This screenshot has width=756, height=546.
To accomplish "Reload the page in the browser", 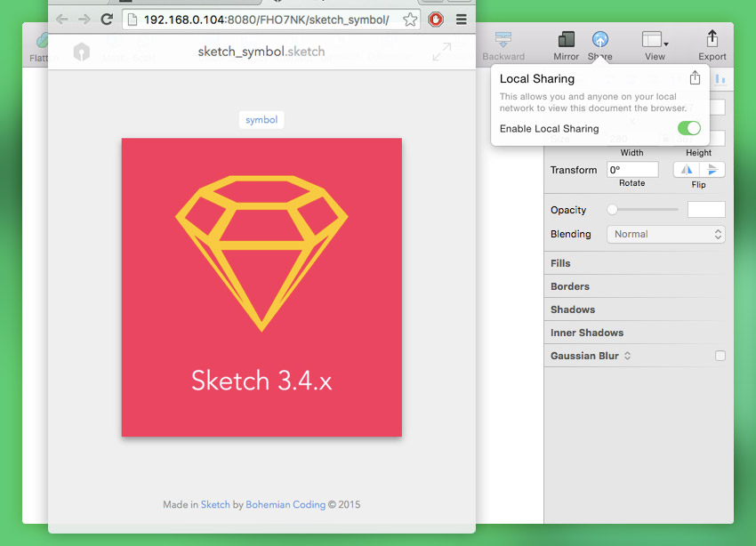I will (107, 19).
